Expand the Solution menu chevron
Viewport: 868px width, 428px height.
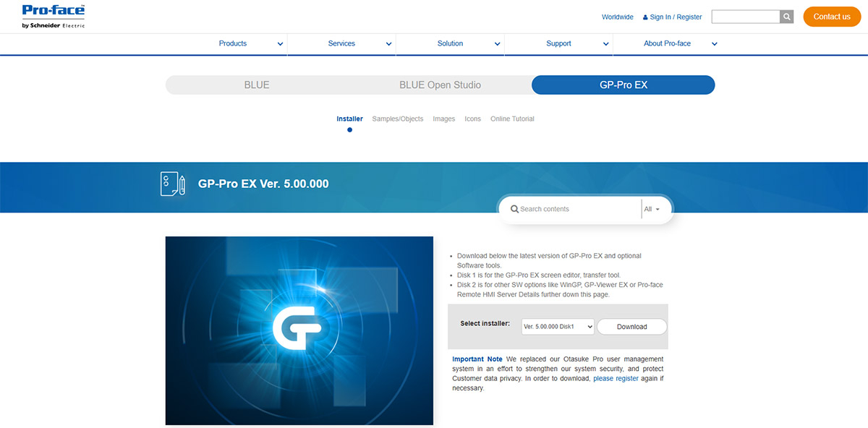497,44
